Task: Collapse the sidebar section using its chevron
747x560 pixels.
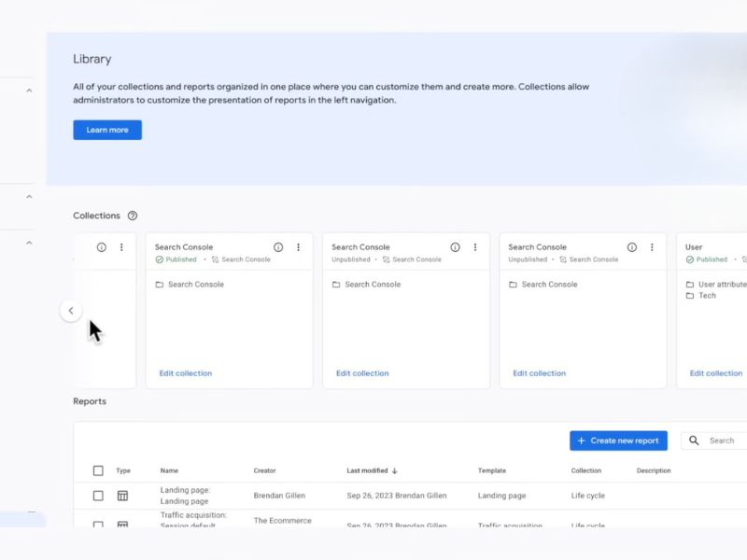Action: click(29, 91)
